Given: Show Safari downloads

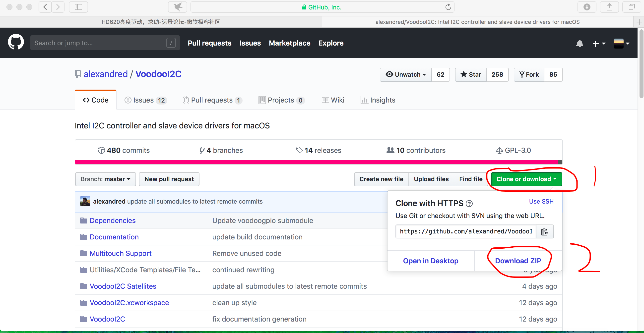Looking at the screenshot, I should click(x=587, y=7).
